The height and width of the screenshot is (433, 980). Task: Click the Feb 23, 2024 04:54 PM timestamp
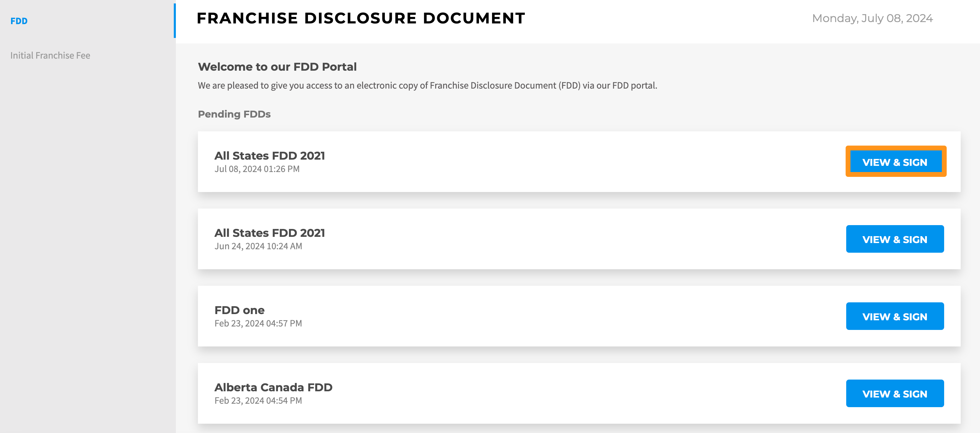258,401
